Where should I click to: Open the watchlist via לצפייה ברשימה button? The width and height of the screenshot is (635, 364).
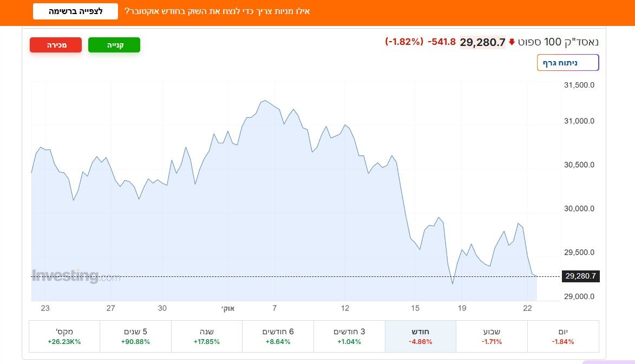click(75, 11)
